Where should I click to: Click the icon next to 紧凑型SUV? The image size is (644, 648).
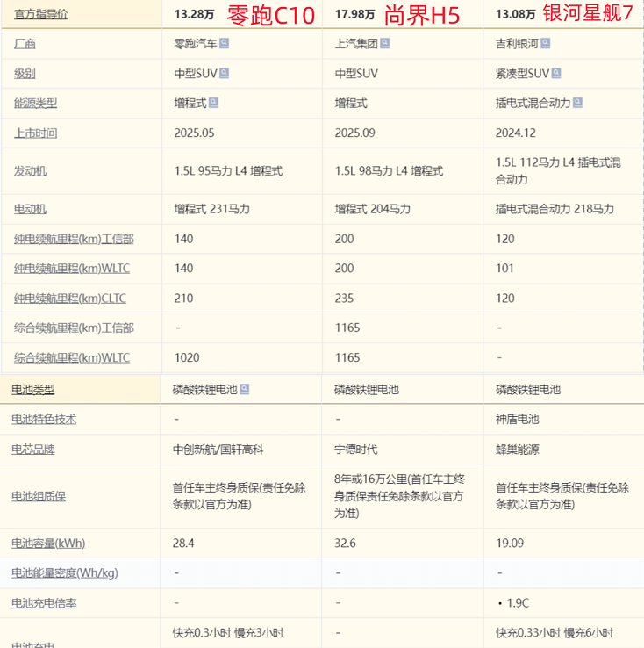[x=556, y=73]
